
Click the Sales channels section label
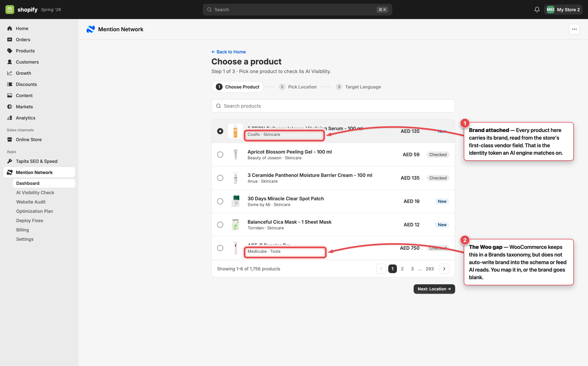click(20, 130)
